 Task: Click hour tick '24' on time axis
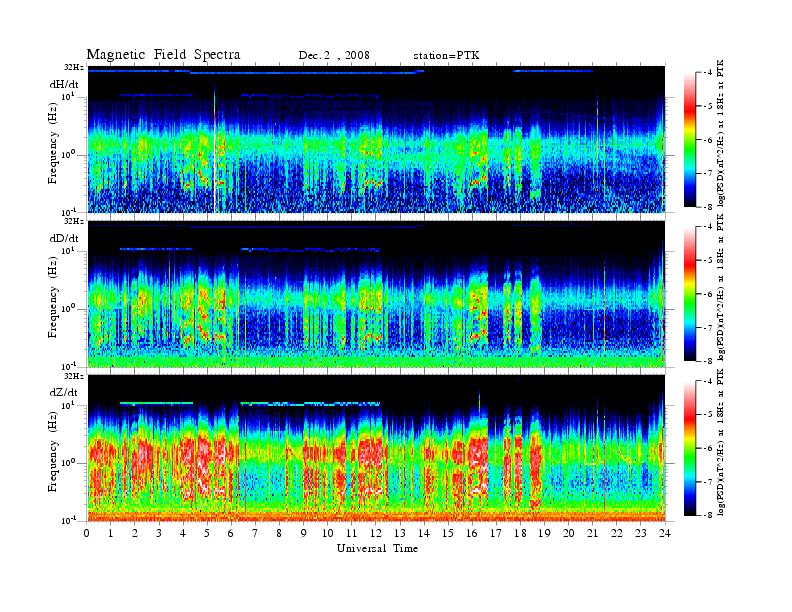point(665,533)
